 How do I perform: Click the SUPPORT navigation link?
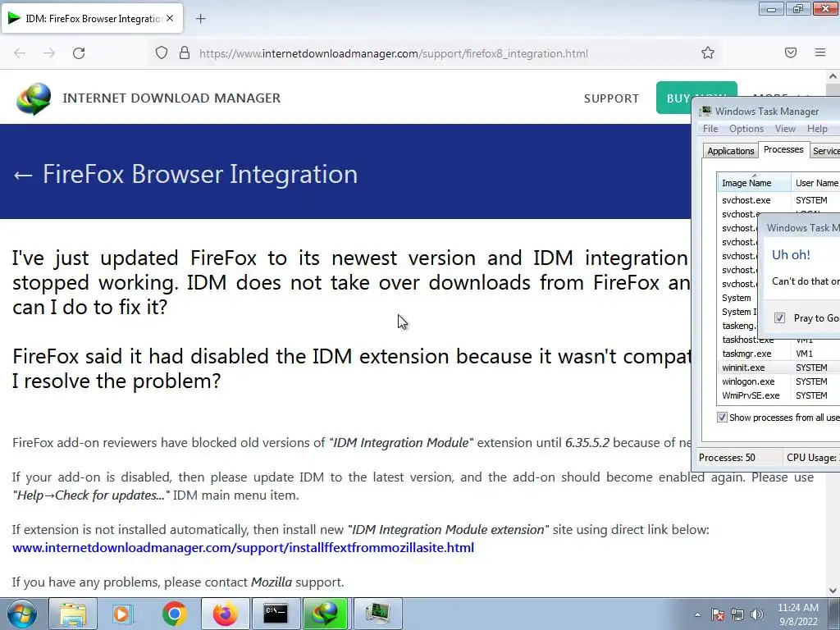(x=611, y=98)
